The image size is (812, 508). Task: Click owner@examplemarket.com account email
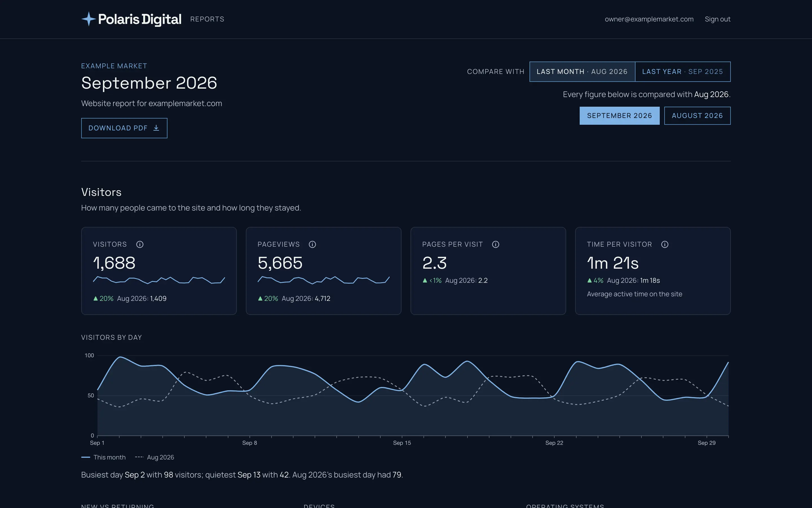point(649,19)
